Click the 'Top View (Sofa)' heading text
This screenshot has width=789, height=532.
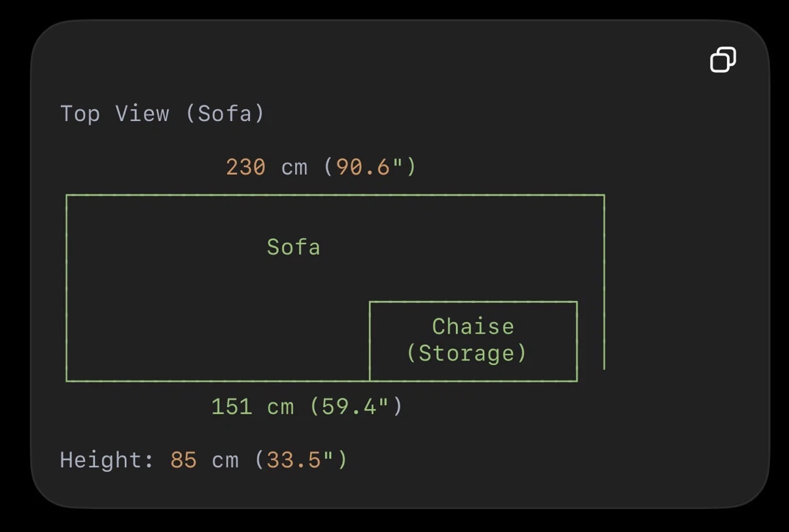(x=162, y=114)
